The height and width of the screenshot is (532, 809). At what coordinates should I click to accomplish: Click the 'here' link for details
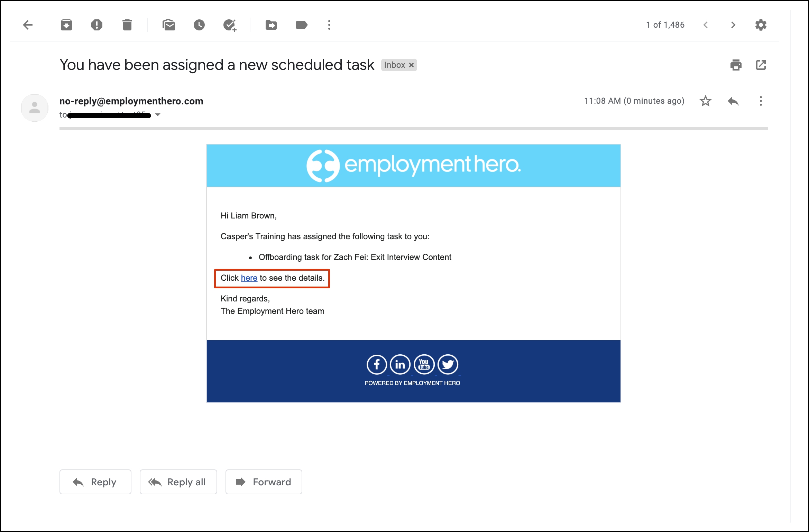tap(249, 278)
